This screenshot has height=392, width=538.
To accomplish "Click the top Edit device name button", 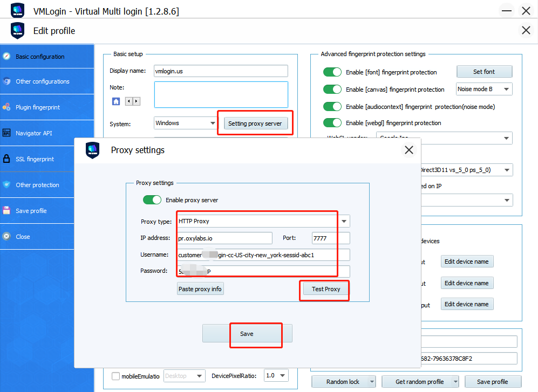I will [467, 262].
